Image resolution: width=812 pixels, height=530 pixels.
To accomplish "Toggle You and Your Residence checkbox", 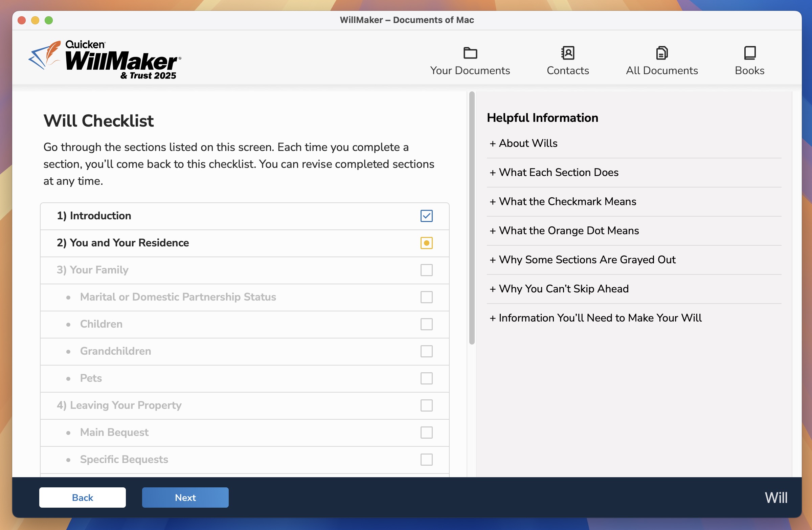I will click(x=426, y=242).
